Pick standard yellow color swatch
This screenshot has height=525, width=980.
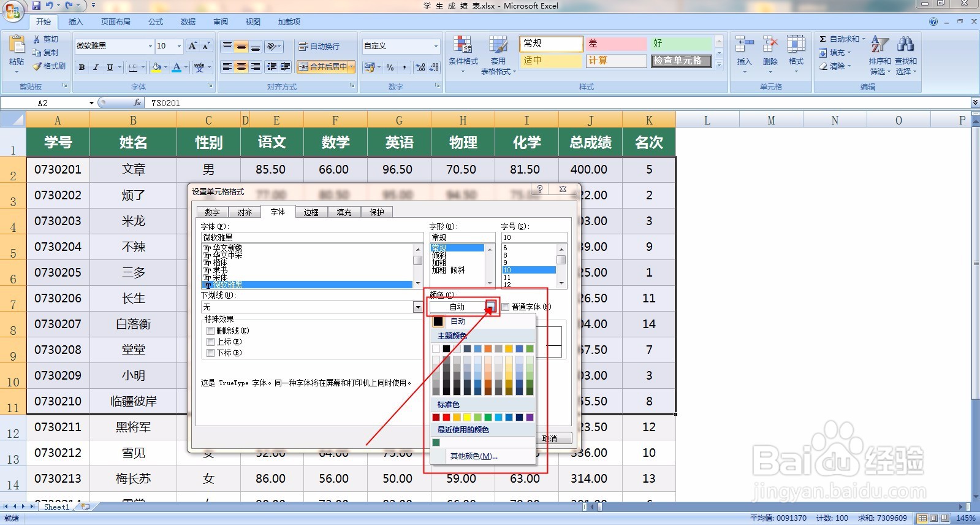tap(467, 418)
